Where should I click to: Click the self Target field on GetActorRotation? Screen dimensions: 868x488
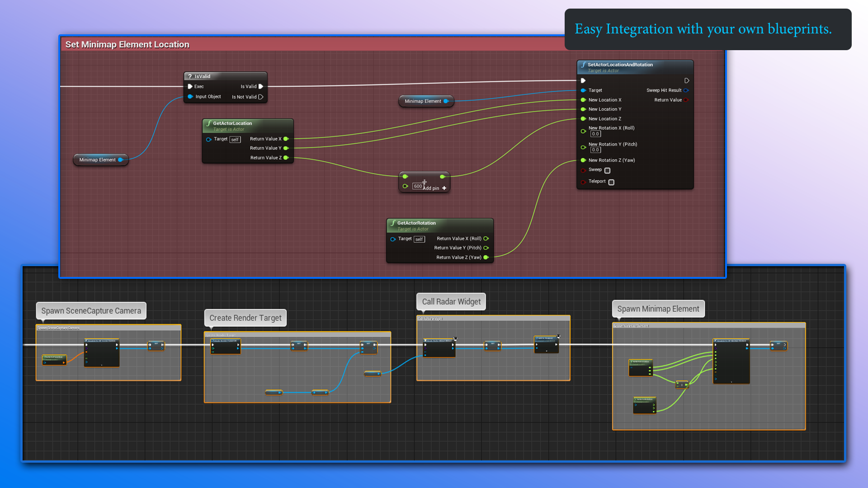click(419, 239)
